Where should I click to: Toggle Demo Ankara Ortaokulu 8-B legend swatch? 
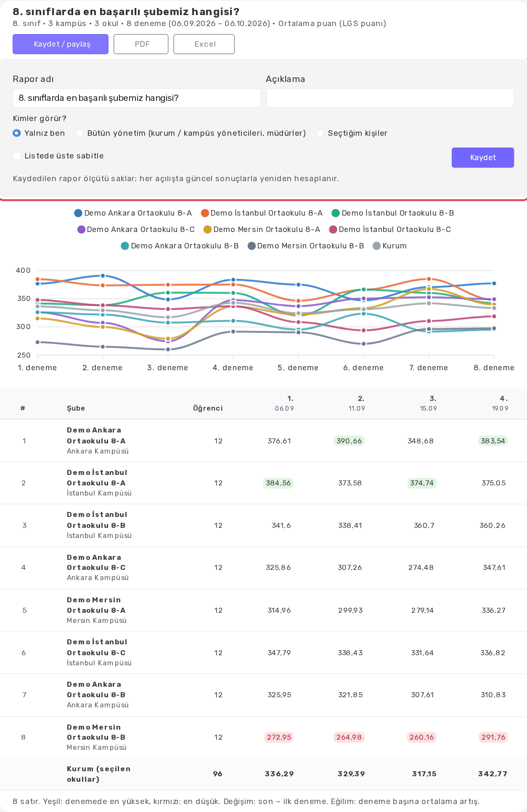(x=125, y=246)
